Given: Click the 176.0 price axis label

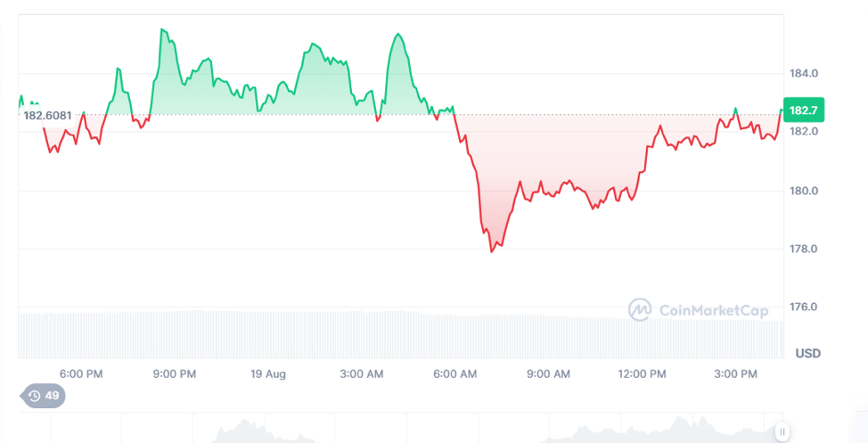Looking at the screenshot, I should pos(803,308).
